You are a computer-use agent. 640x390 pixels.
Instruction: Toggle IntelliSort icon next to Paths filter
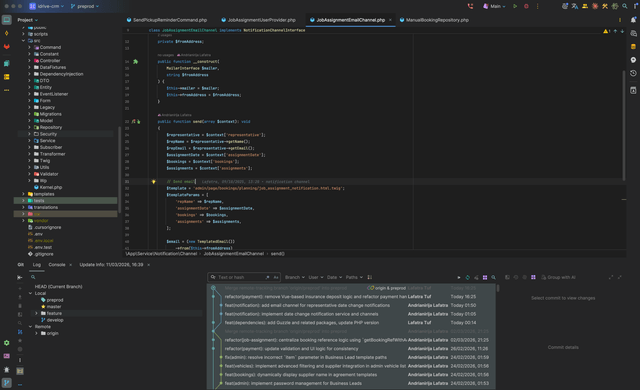tap(370, 277)
